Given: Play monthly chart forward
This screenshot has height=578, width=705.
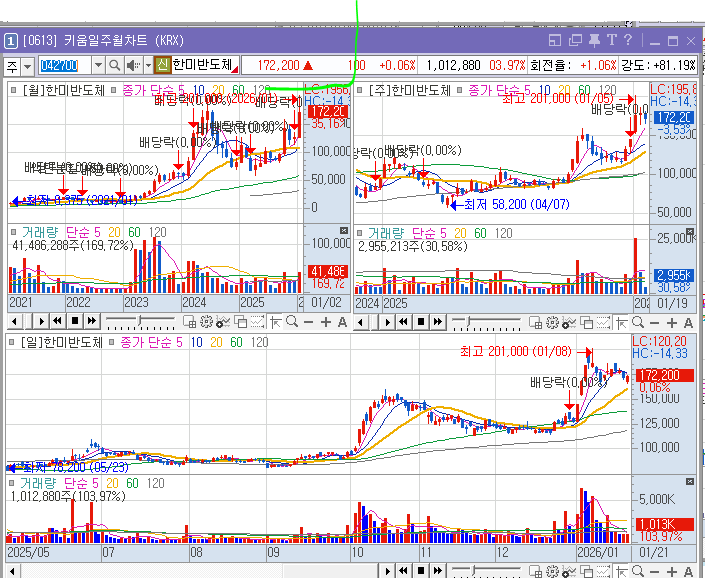Looking at the screenshot, I should coord(41,321).
